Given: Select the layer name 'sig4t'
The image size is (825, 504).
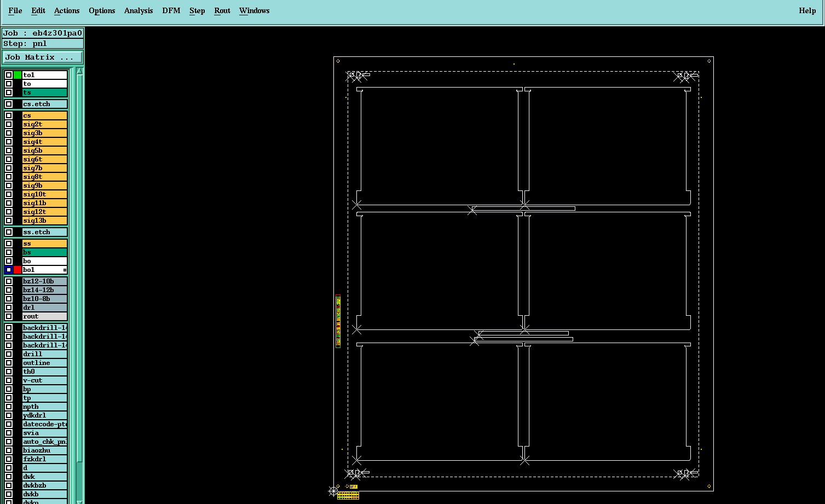Looking at the screenshot, I should 44,142.
